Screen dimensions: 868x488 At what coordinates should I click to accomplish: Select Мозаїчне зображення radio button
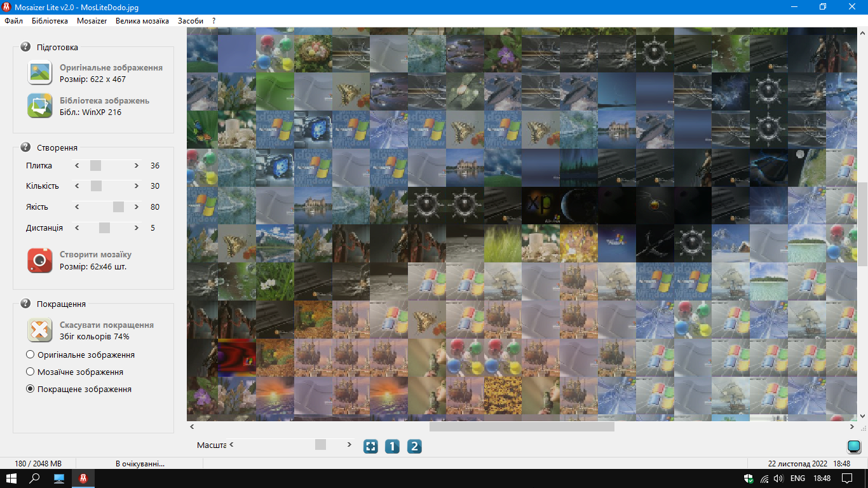(x=30, y=372)
